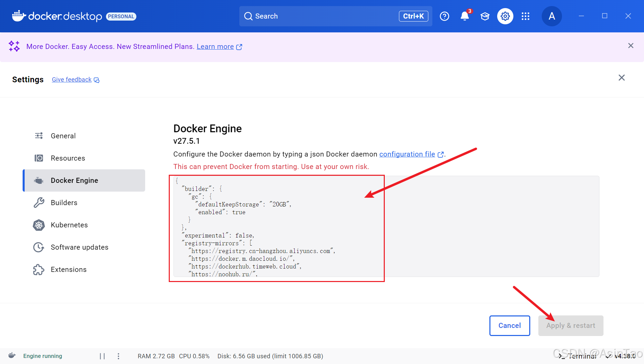The image size is (644, 364).
Task: Click version v4.38.0 in status bar
Action: [625, 356]
